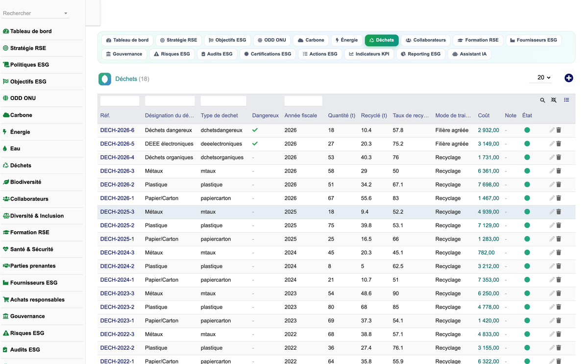The image size is (588, 364).
Task: Click the Désignation filter input field
Action: point(170,101)
